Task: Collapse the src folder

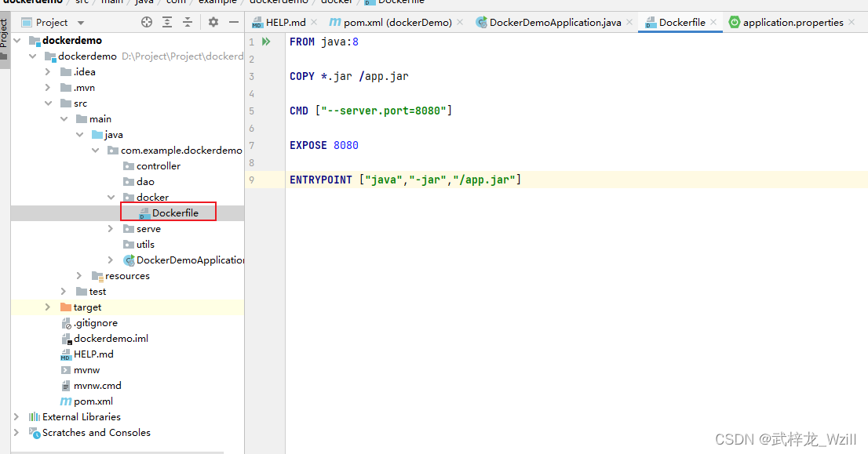Action: pos(48,104)
